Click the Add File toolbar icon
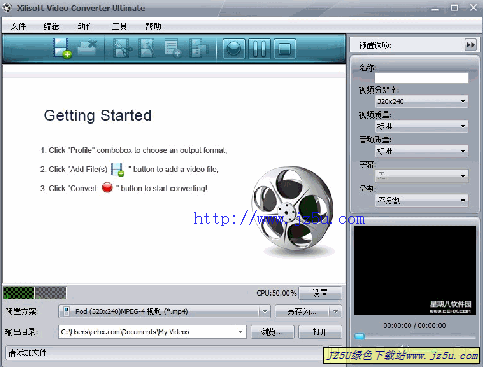This screenshot has height=367, width=483. [x=62, y=48]
